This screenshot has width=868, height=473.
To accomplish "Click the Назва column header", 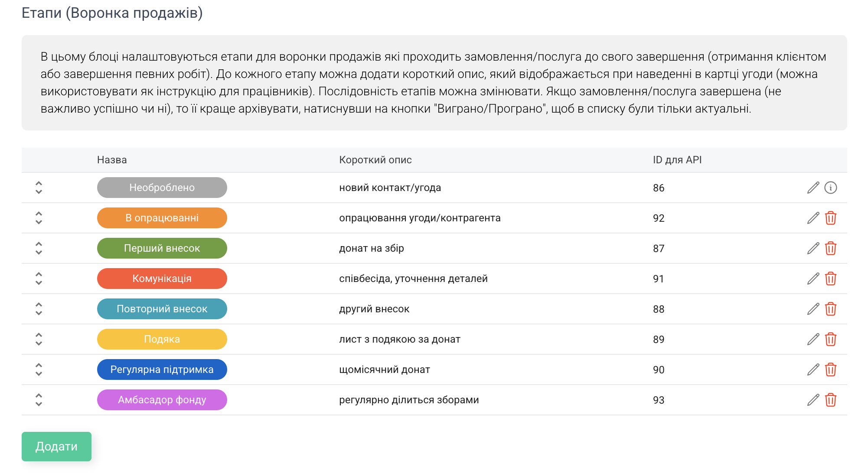I will point(112,160).
